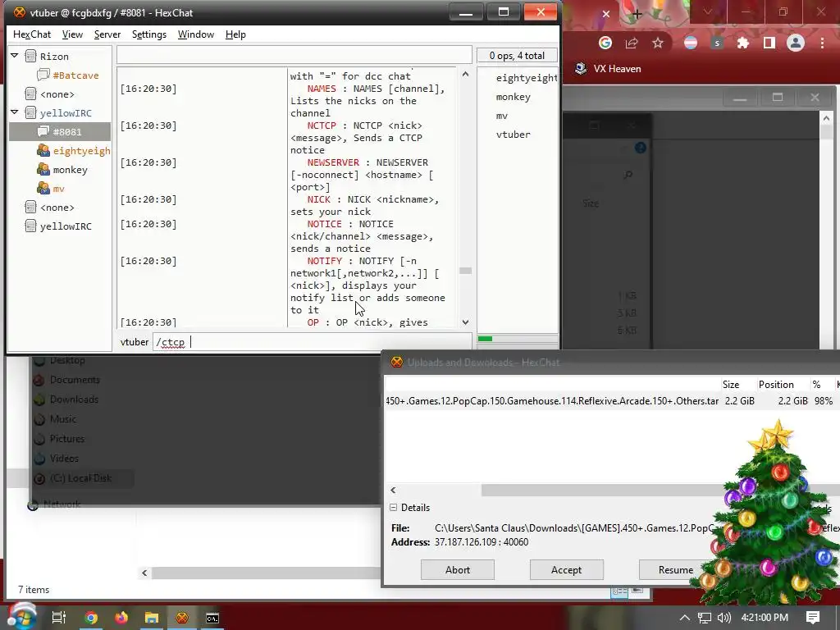Screen dimensions: 840x630
Task: Select the first <none> server entry
Action: 57,94
